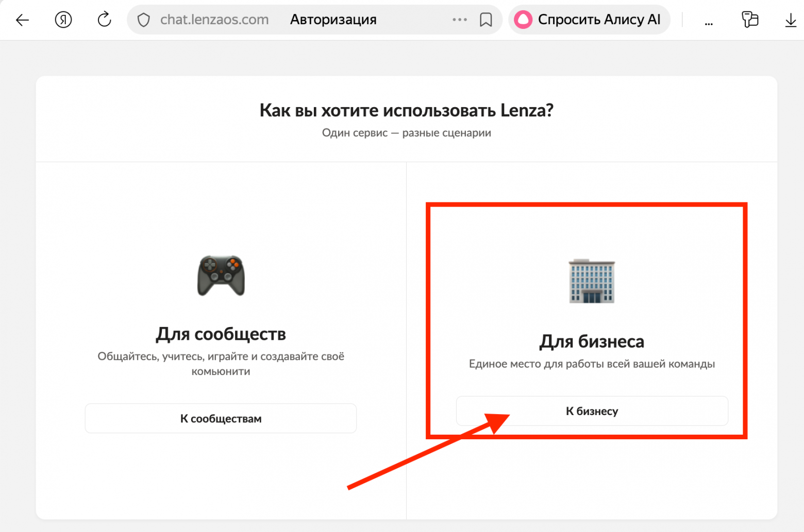The width and height of the screenshot is (804, 532).
Task: Click the "Единое место для работы" description text
Action: point(592,364)
